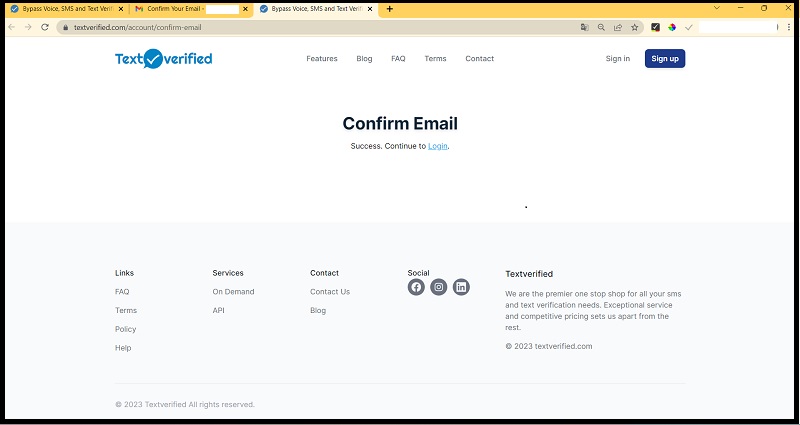Screen dimensions: 800x425
Task: Open the Features menu item
Action: tap(321, 59)
